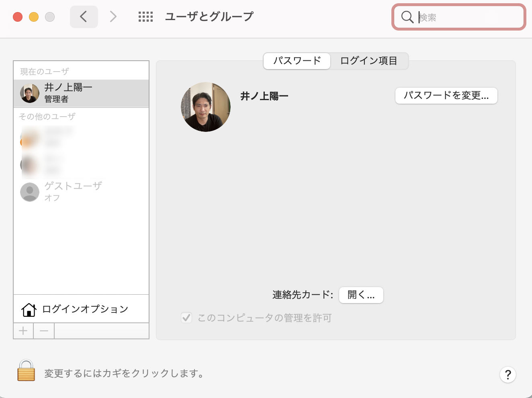
Task: Click the plus button to add user
Action: (x=23, y=331)
